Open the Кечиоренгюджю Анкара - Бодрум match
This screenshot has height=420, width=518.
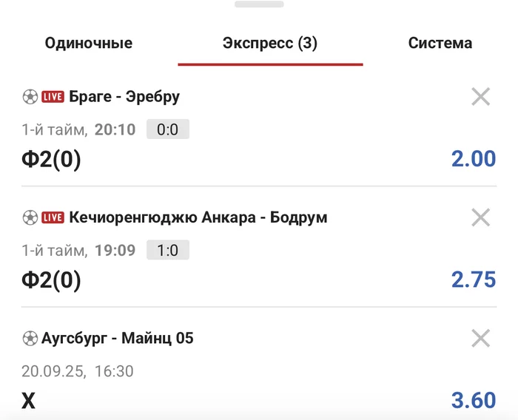(x=198, y=218)
